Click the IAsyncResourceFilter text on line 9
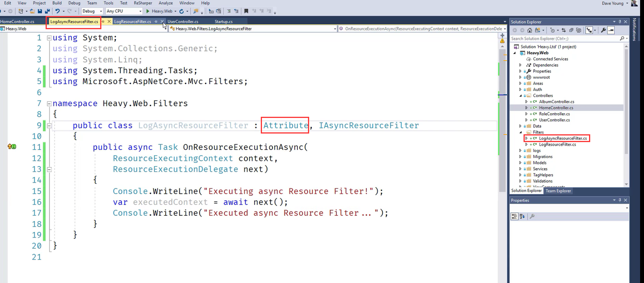This screenshot has width=644, height=283. click(x=369, y=125)
